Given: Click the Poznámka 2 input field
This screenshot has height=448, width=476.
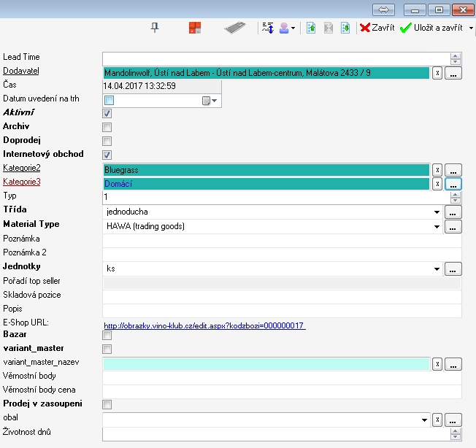Looking at the screenshot, I should (282, 255).
